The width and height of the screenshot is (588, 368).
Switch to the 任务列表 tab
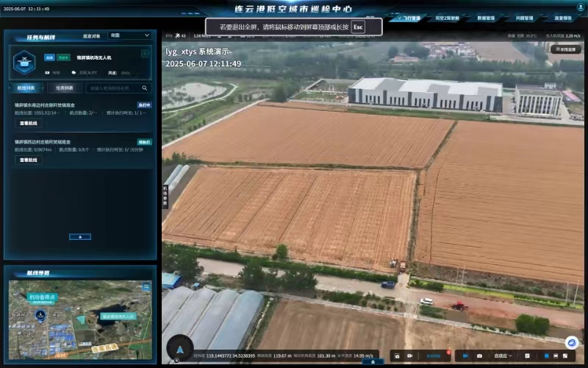tap(65, 88)
